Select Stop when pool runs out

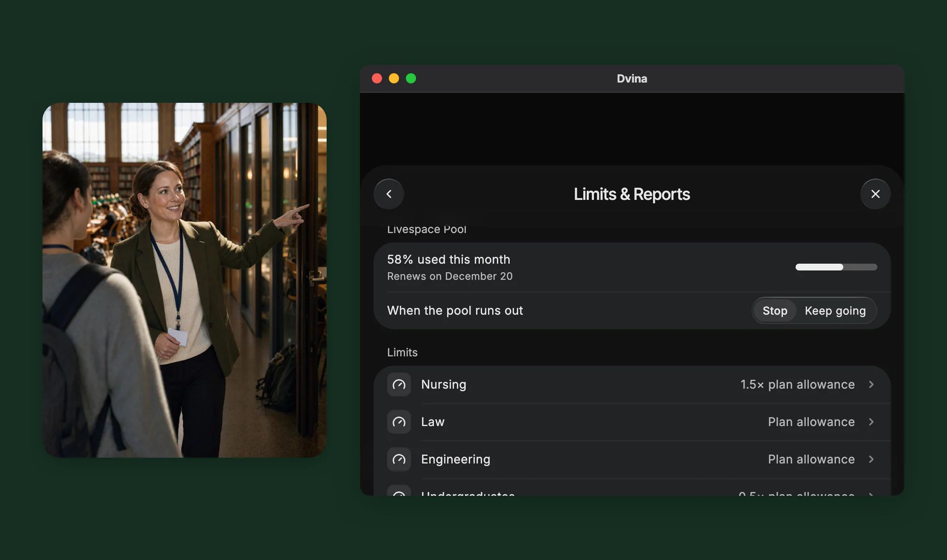point(775,311)
